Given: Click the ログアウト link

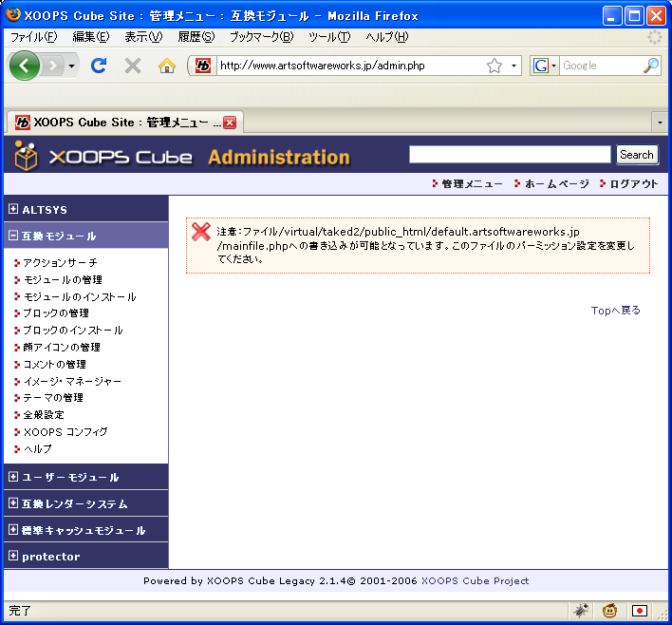Looking at the screenshot, I should coord(633,184).
